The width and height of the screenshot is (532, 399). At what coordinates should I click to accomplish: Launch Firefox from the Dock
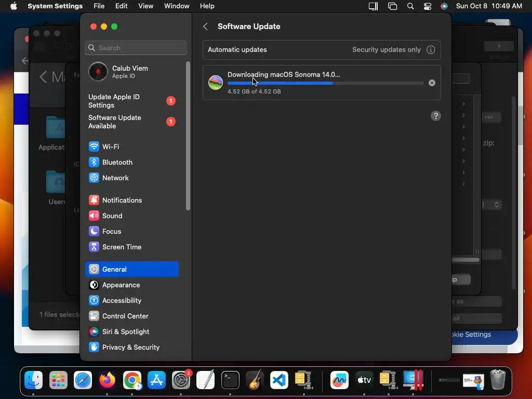(107, 380)
